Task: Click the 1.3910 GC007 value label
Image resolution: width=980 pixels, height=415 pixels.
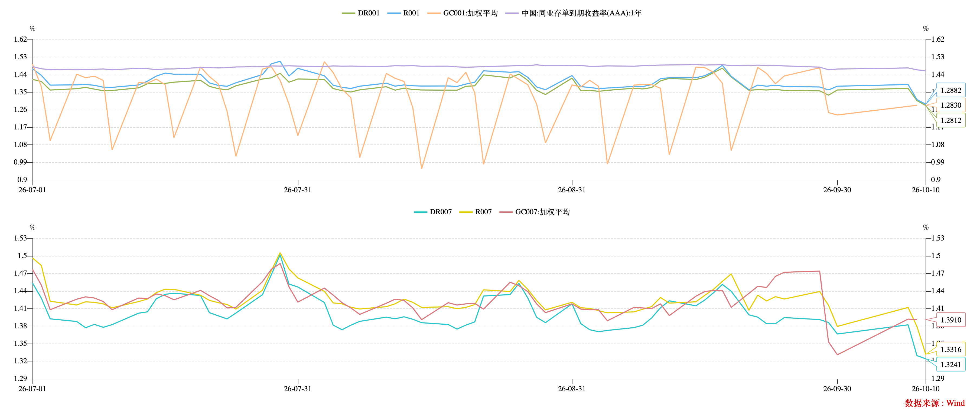Action: tap(951, 320)
